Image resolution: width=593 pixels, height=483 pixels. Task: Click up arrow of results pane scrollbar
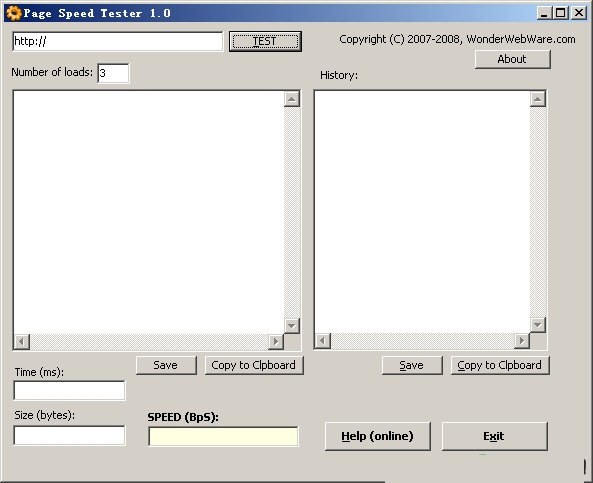(x=292, y=99)
